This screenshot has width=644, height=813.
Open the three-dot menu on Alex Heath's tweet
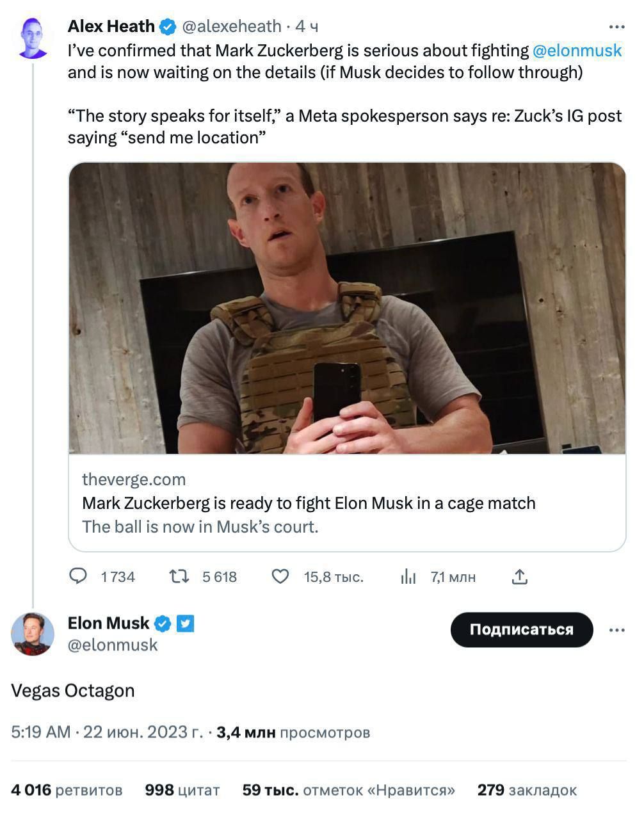[x=616, y=27]
